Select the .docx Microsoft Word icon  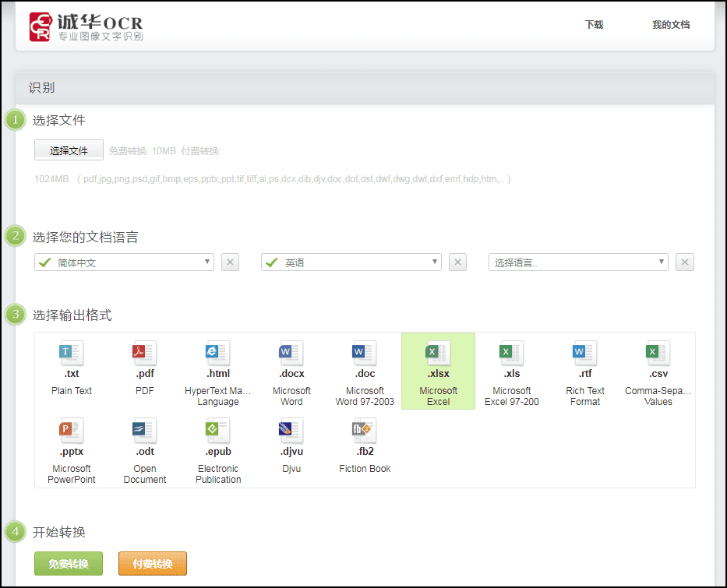pos(291,353)
